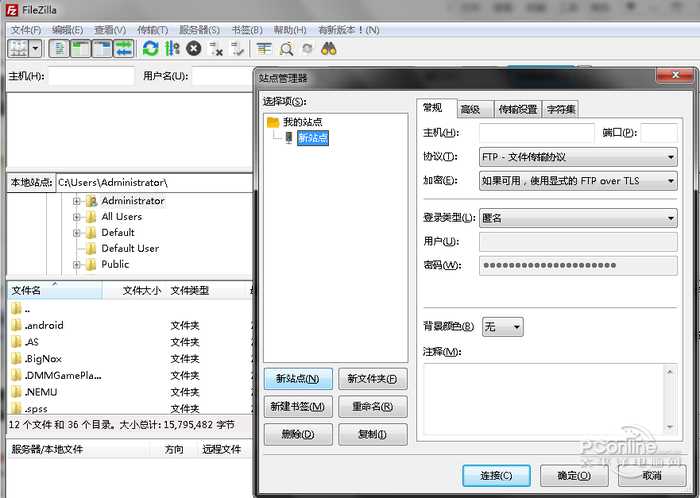
Task: Click the 新文件夹(F) button
Action: 372,379
